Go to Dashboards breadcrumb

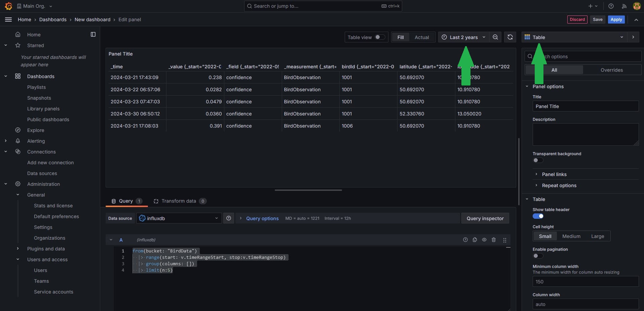point(53,20)
